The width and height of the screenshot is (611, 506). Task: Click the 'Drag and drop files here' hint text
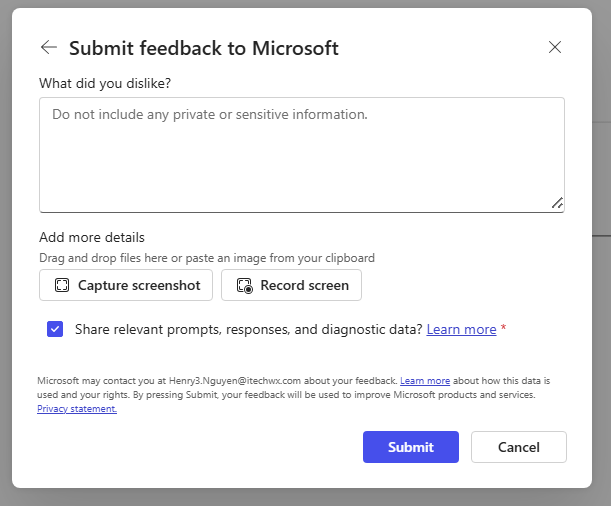207,258
